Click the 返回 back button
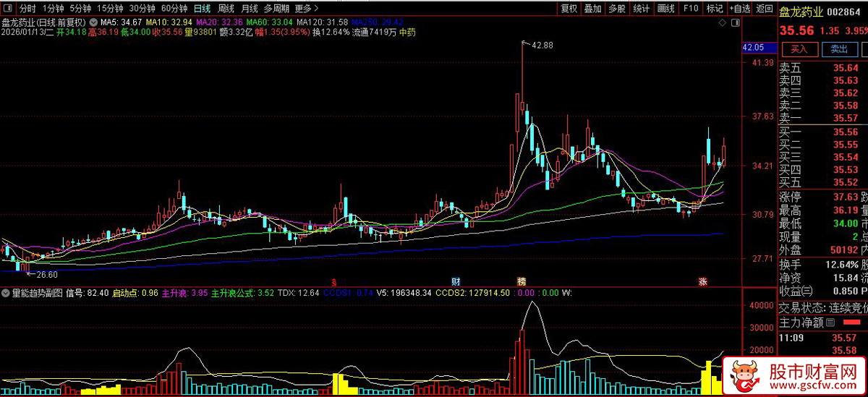This screenshot has width=868, height=397. [x=764, y=9]
